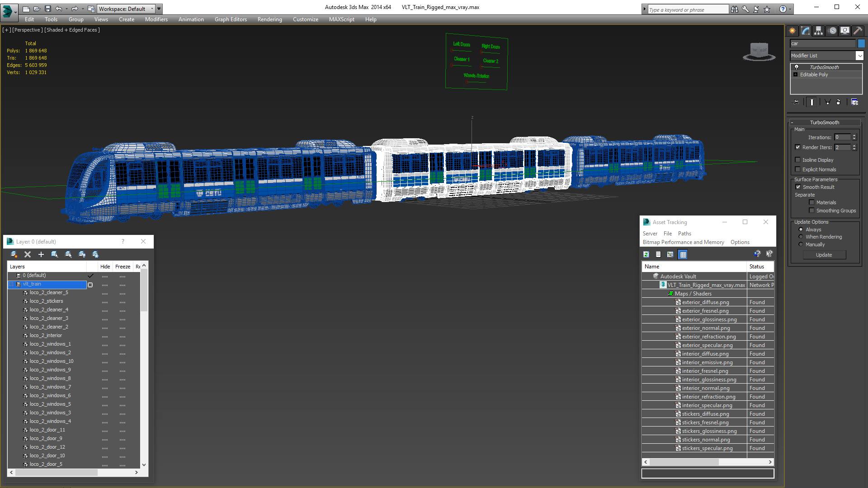Click the Status column header in Asset Tracking
868x488 pixels.
(761, 267)
